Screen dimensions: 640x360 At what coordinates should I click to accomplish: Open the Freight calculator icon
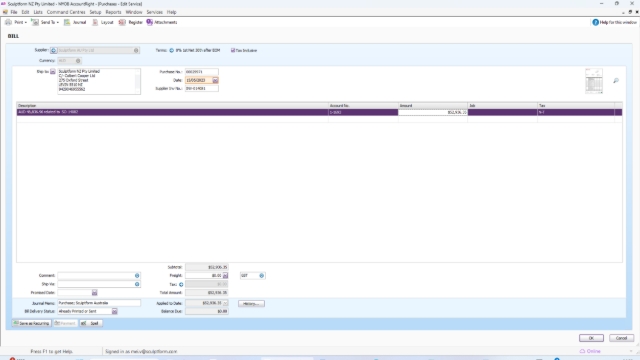coord(225,276)
